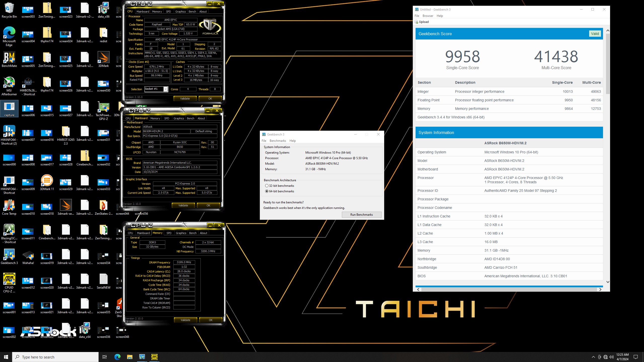This screenshot has height=362, width=644.
Task: Open TechPowerUp GPU-Z desktop icon
Action: tap(103, 111)
